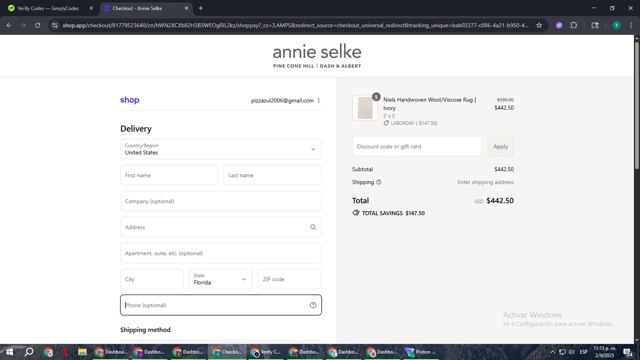Open the Windows notification center
640x360 pixels.
[628, 352]
